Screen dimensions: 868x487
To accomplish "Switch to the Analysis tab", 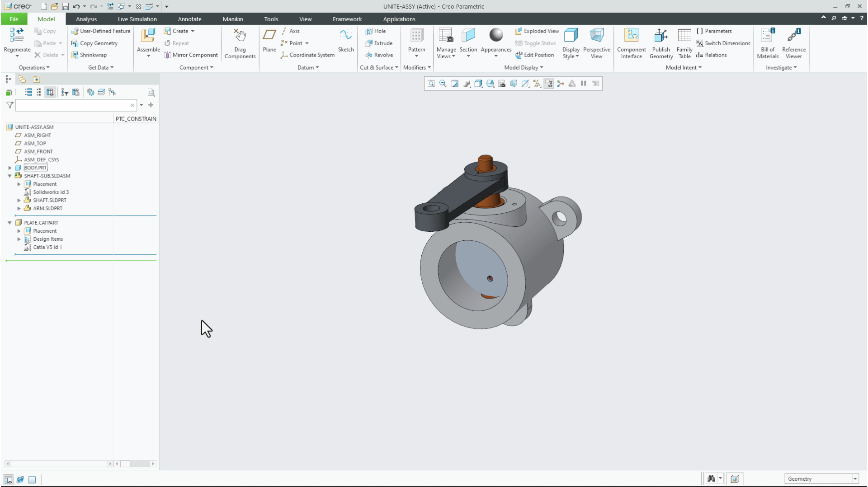I will 86,19.
